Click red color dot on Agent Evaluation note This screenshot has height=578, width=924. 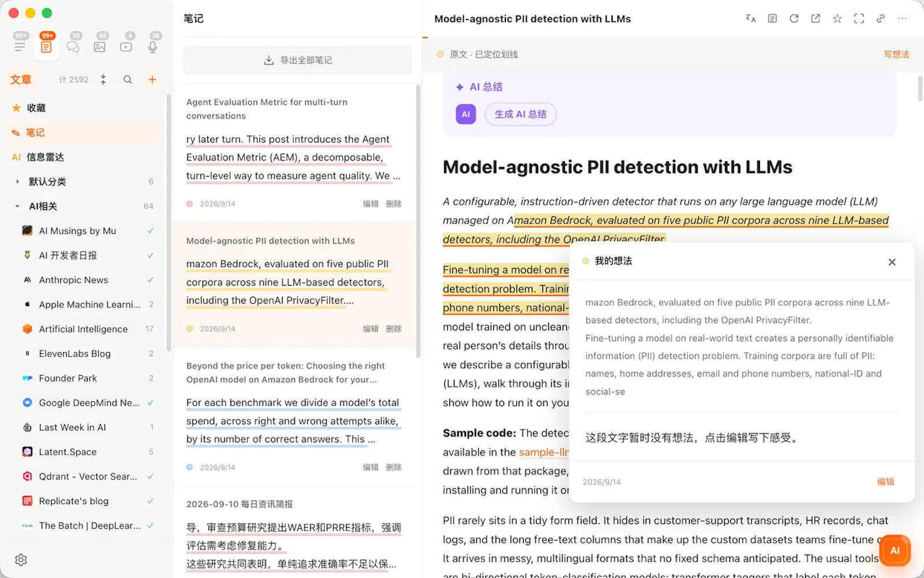click(189, 203)
